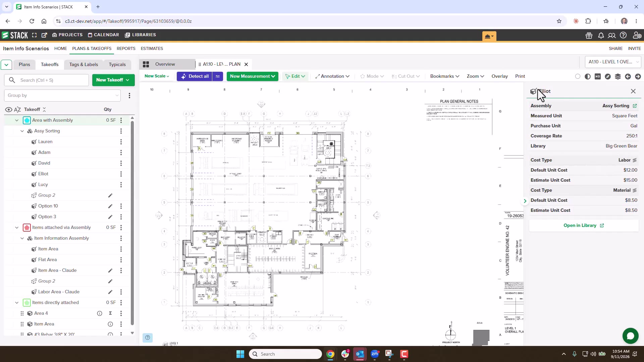Image resolution: width=644 pixels, height=362 pixels.
Task: Toggle takeoff visibility eye icon
Action: 9,110
